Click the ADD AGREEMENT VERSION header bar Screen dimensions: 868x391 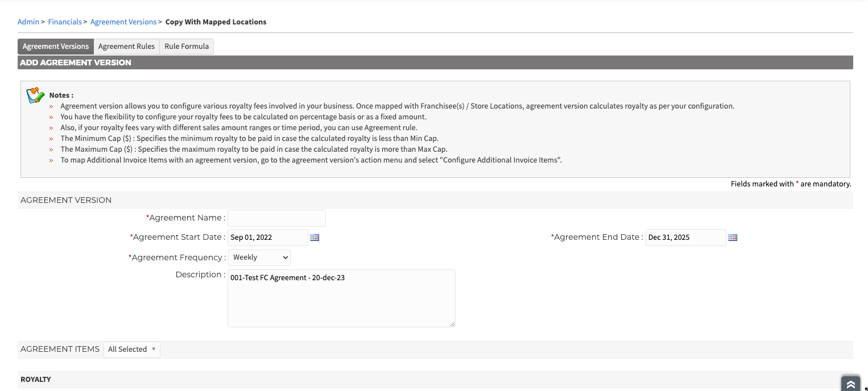click(x=435, y=63)
